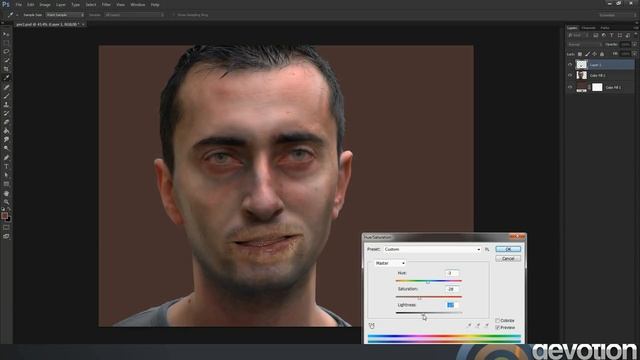Open preset options icon beside Custom
This screenshot has width=640, height=360.
(x=487, y=249)
